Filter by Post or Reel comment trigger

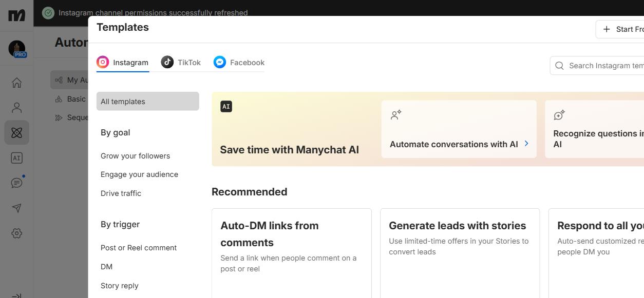point(139,248)
